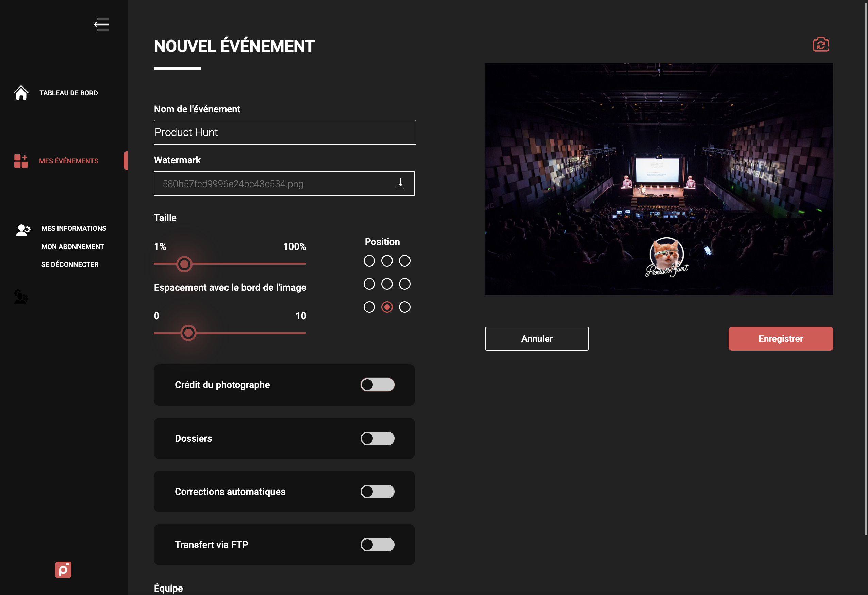The height and width of the screenshot is (595, 868).
Task: Click the Taille slider handle
Action: coord(184,264)
